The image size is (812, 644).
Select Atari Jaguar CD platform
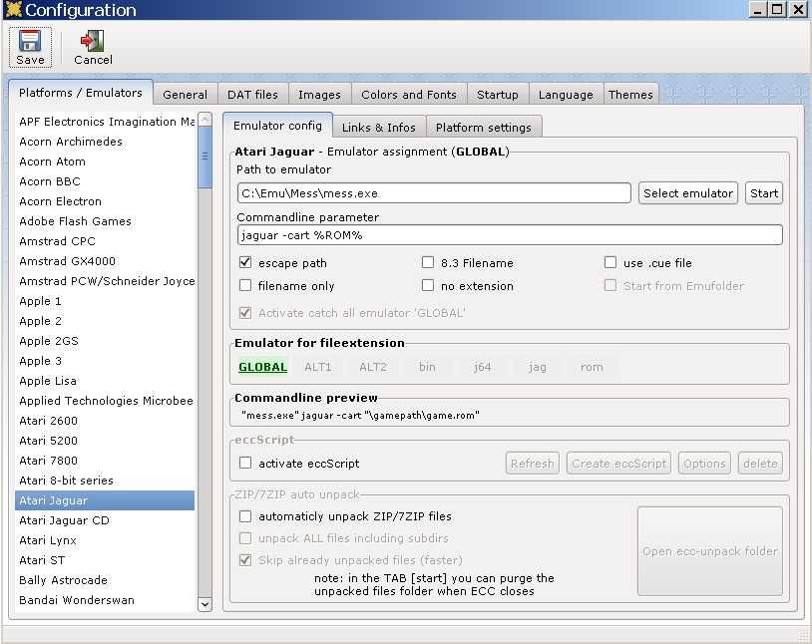click(105, 520)
